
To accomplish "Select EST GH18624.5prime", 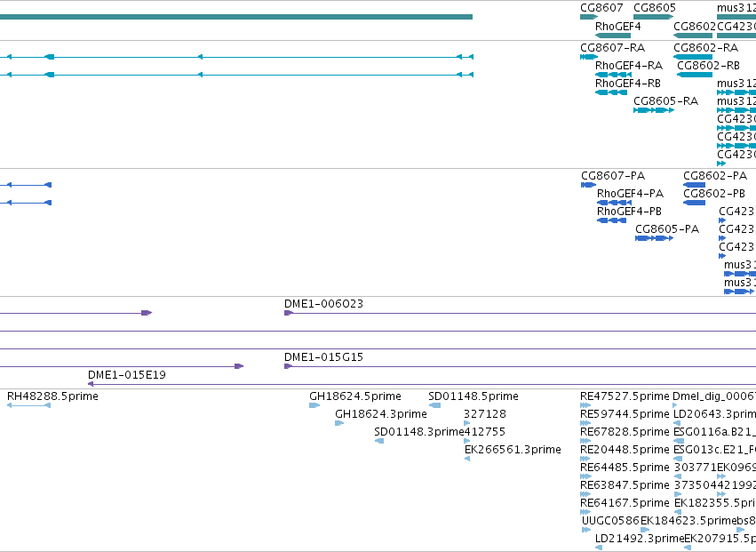I will pyautogui.click(x=354, y=396).
